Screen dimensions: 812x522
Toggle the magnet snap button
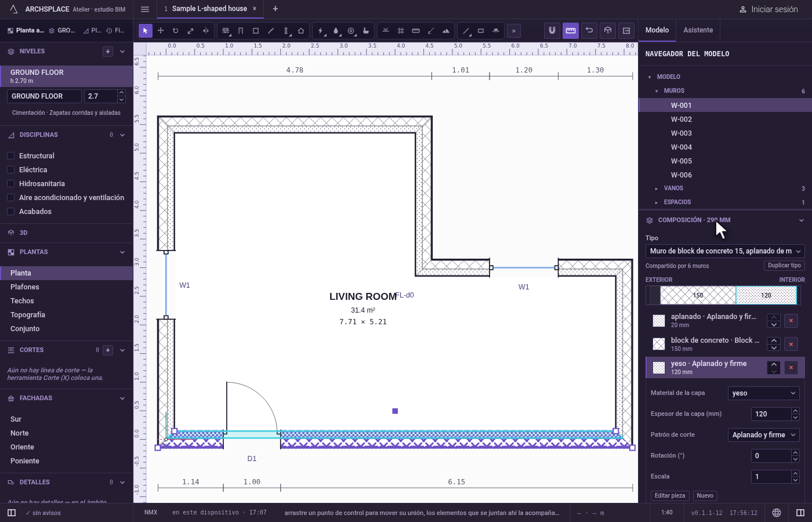552,30
